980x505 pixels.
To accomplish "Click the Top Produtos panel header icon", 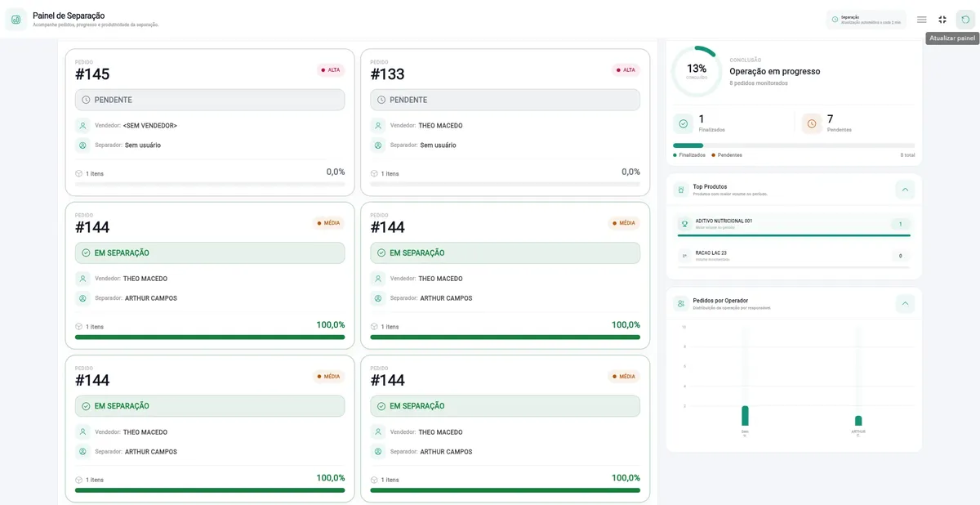I will point(681,190).
